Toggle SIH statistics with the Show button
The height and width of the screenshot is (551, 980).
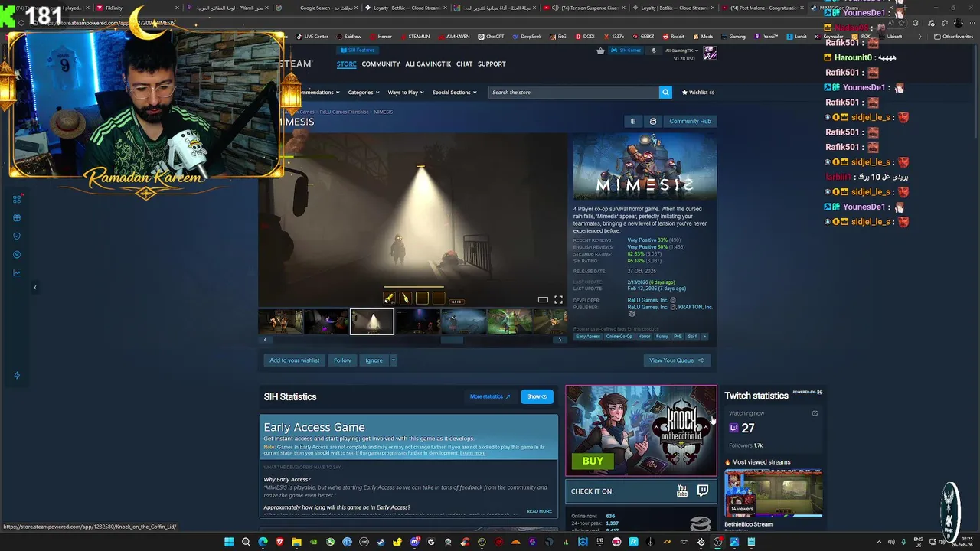[x=536, y=396]
